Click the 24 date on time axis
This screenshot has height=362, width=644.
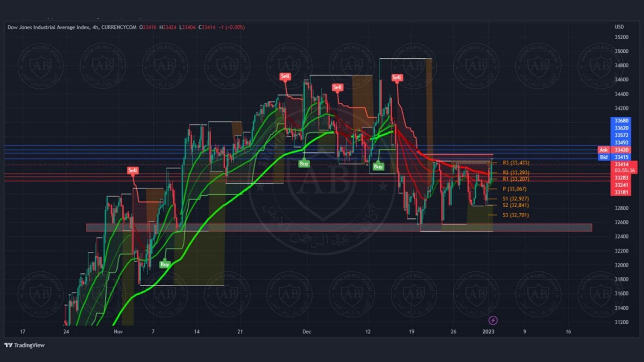(66, 332)
